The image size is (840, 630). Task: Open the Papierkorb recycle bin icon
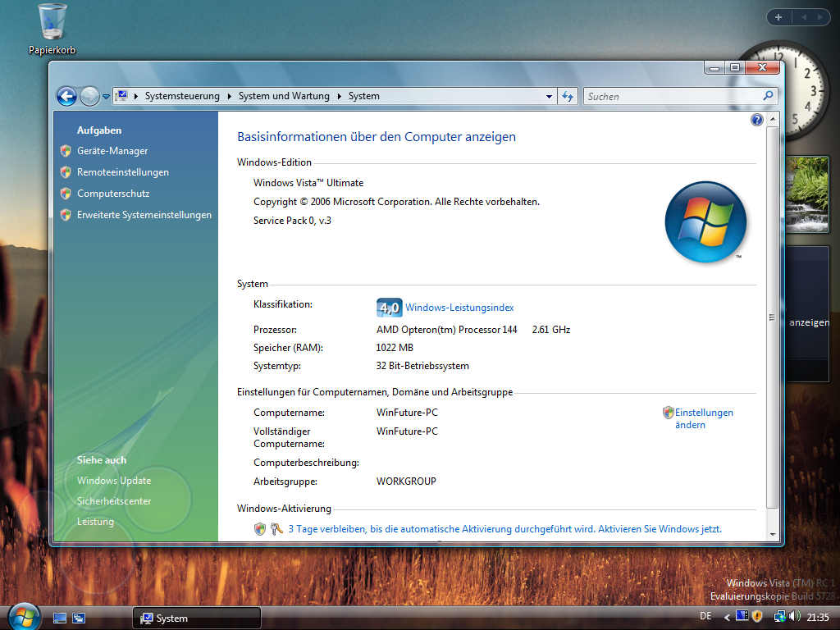click(x=52, y=23)
